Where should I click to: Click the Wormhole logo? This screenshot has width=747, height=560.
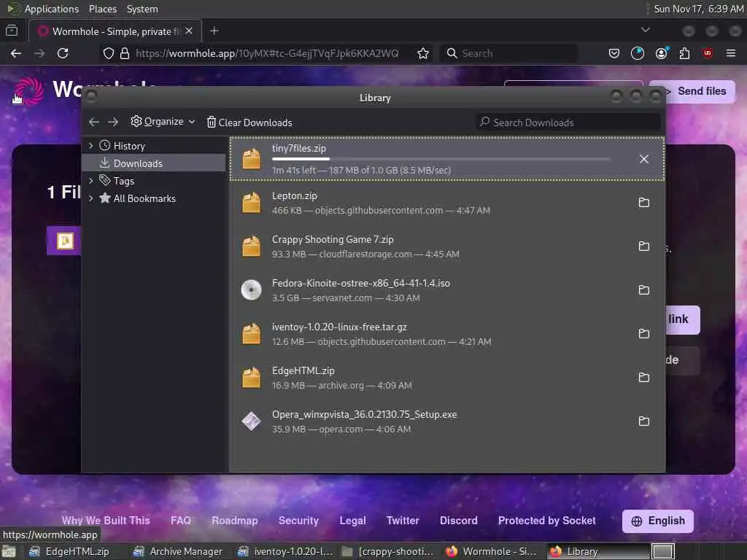(x=29, y=90)
